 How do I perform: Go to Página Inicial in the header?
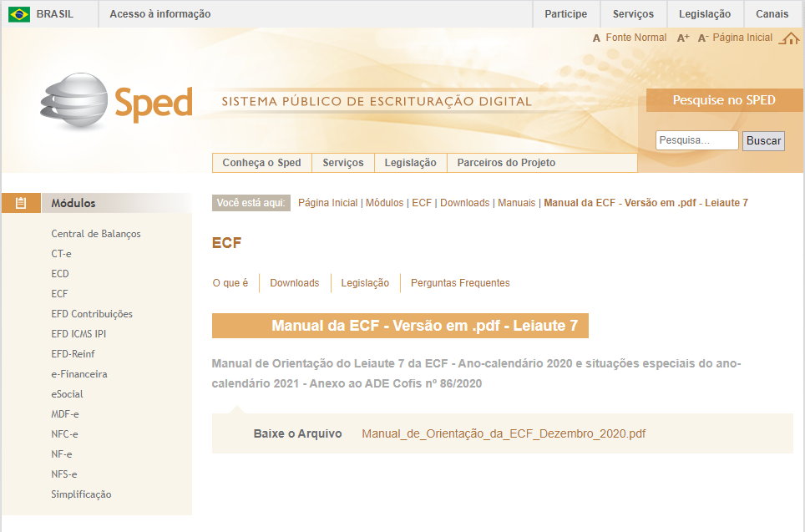[742, 38]
